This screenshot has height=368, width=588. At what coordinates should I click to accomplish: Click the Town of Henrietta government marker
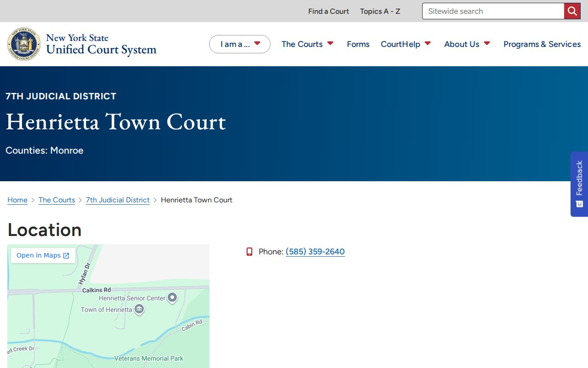coord(139,309)
